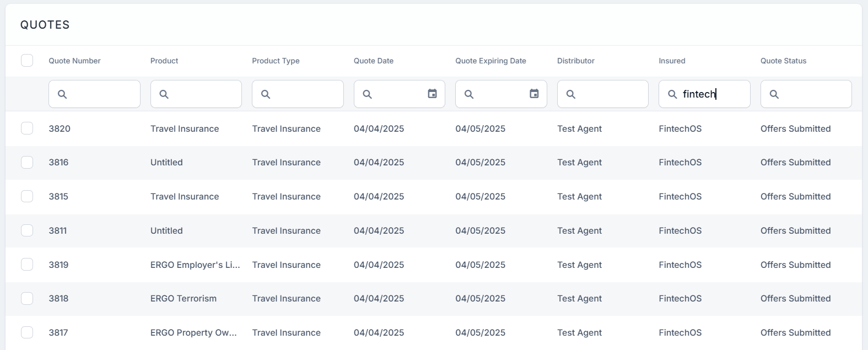Open quote number 3816 row
This screenshot has height=350, width=868.
pos(58,162)
